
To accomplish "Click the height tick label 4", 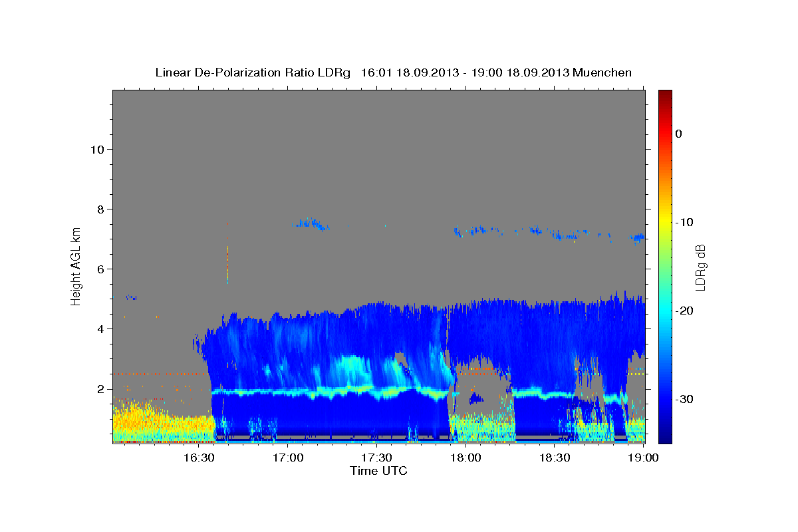I will 100,329.
